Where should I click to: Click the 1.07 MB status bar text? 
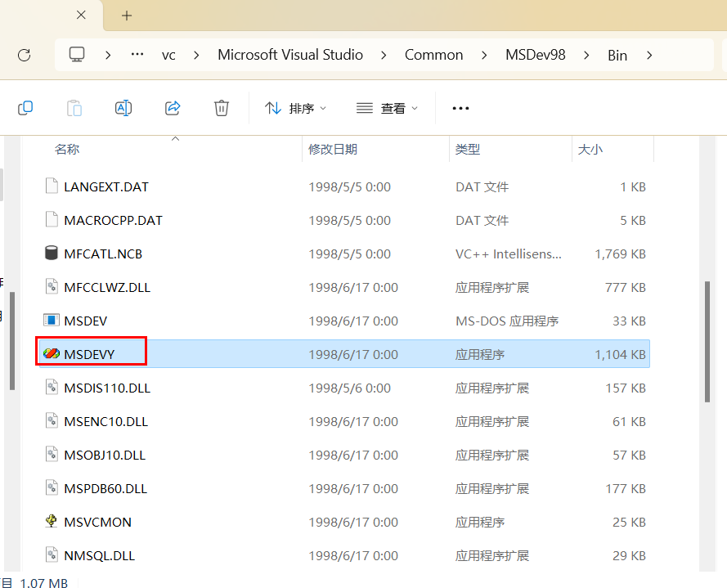click(x=44, y=582)
